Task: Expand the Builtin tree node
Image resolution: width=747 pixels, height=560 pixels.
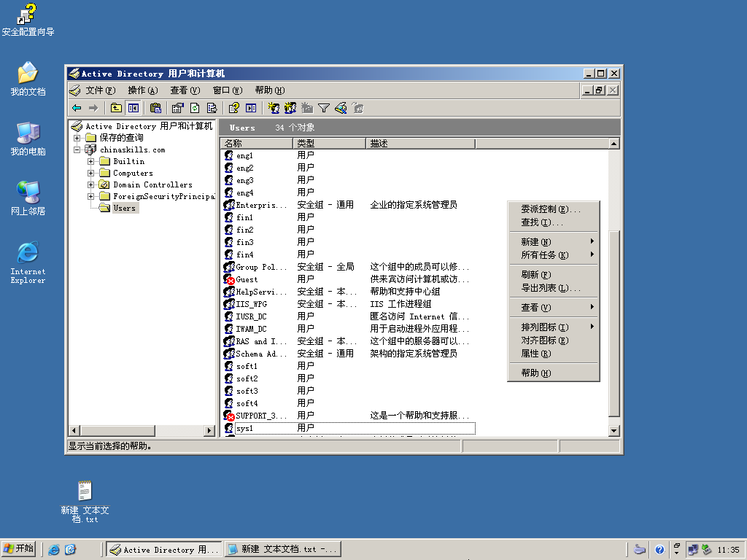Action: coord(90,161)
